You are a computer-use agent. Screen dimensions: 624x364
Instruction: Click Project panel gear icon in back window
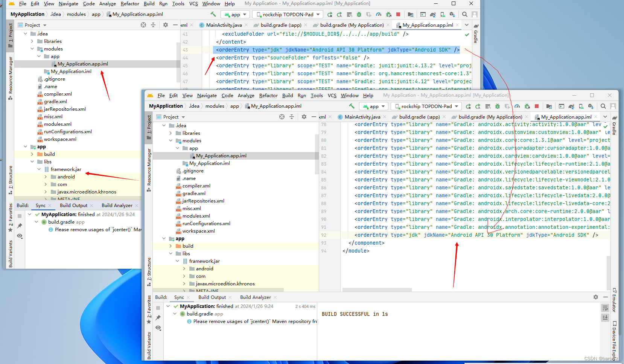(x=166, y=25)
